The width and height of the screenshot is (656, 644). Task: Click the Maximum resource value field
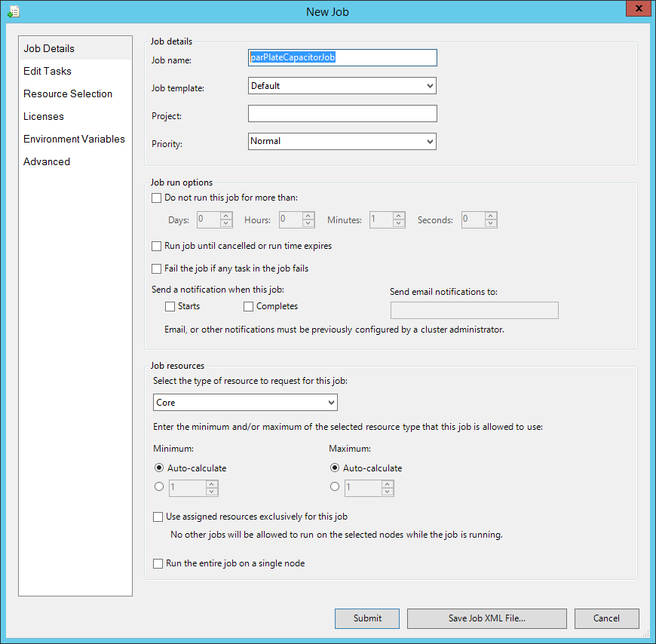(x=363, y=488)
